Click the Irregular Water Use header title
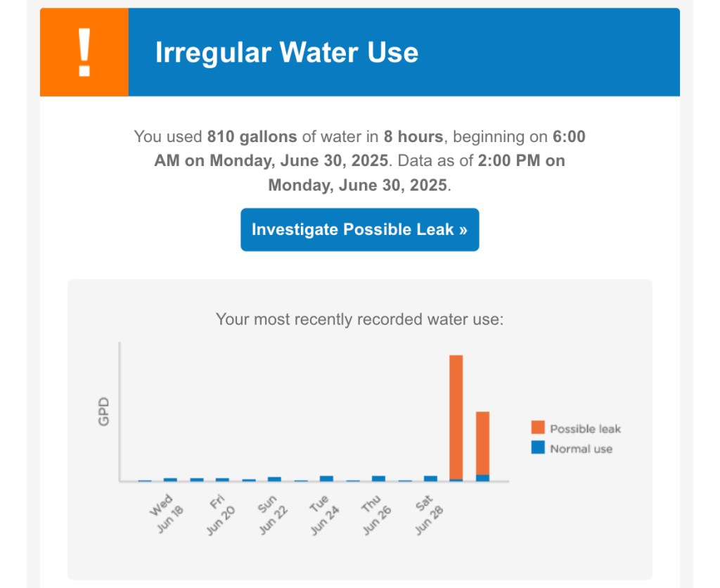720x588 pixels. [x=286, y=53]
